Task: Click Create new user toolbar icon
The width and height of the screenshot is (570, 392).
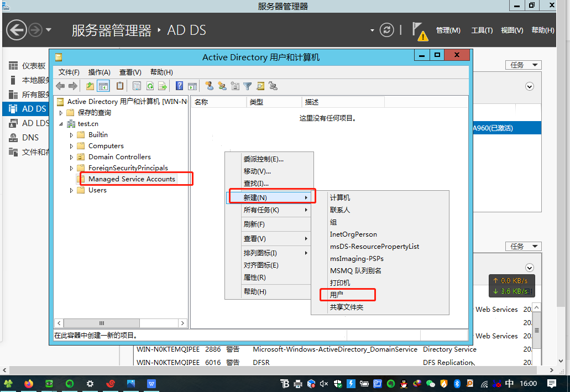Action: [209, 86]
